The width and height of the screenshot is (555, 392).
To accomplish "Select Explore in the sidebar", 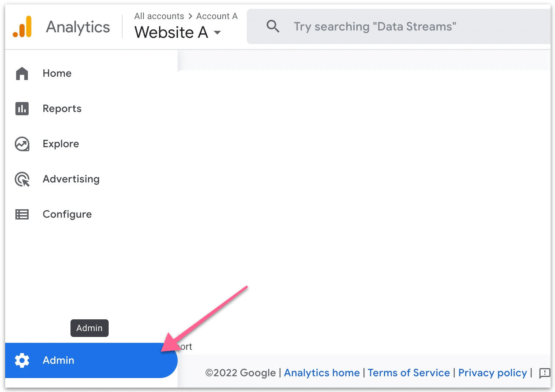I will point(61,144).
